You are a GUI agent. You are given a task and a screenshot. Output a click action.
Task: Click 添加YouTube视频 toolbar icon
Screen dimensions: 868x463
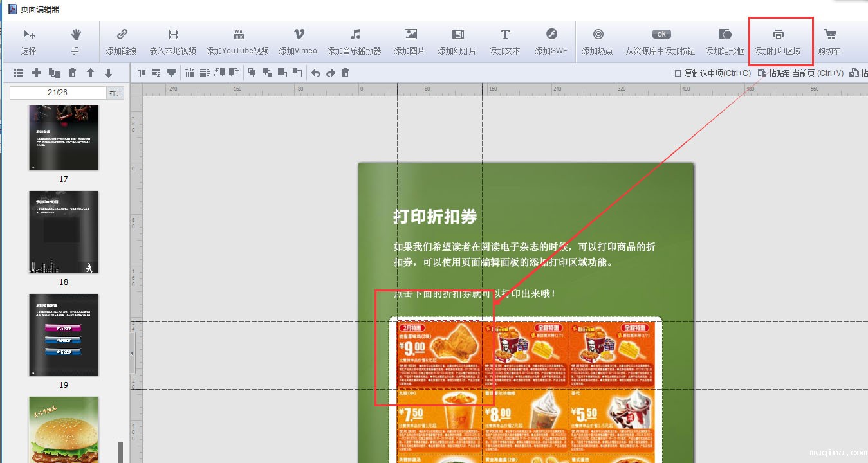coord(237,41)
